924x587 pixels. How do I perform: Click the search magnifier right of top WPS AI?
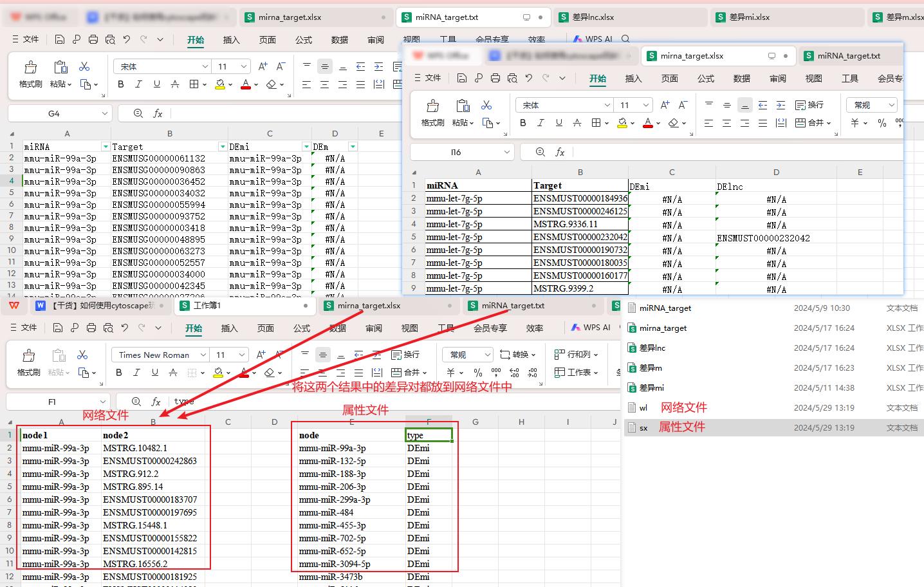pos(625,39)
